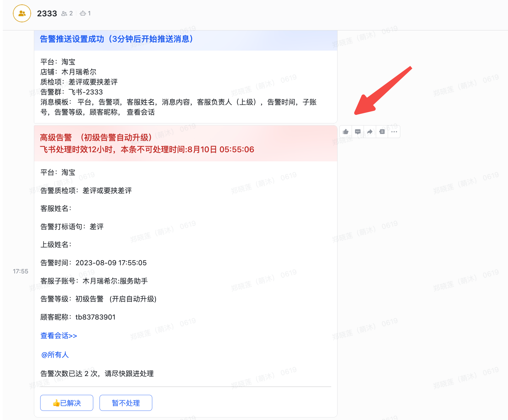This screenshot has height=420, width=508.
Task: Click the 消息模板 line in the first card
Action: (179, 107)
